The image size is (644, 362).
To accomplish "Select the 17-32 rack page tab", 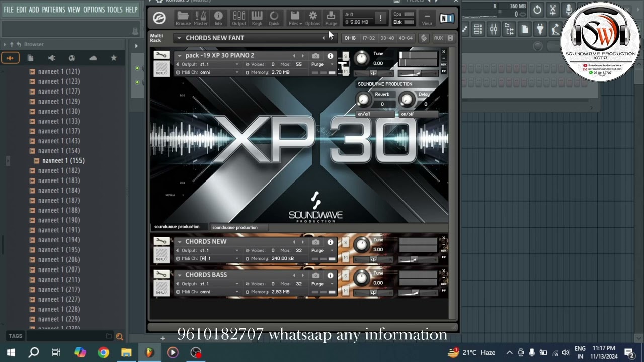I will (x=368, y=38).
